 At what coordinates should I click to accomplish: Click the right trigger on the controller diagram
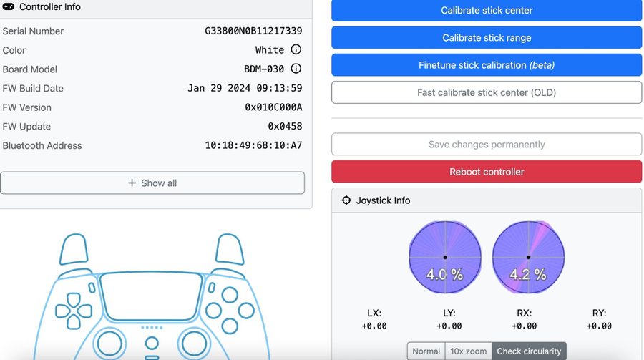click(x=230, y=249)
